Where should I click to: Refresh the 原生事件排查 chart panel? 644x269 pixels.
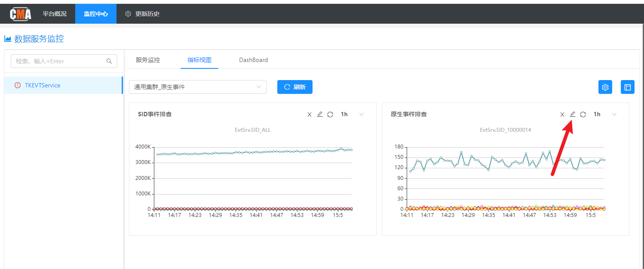pos(583,114)
